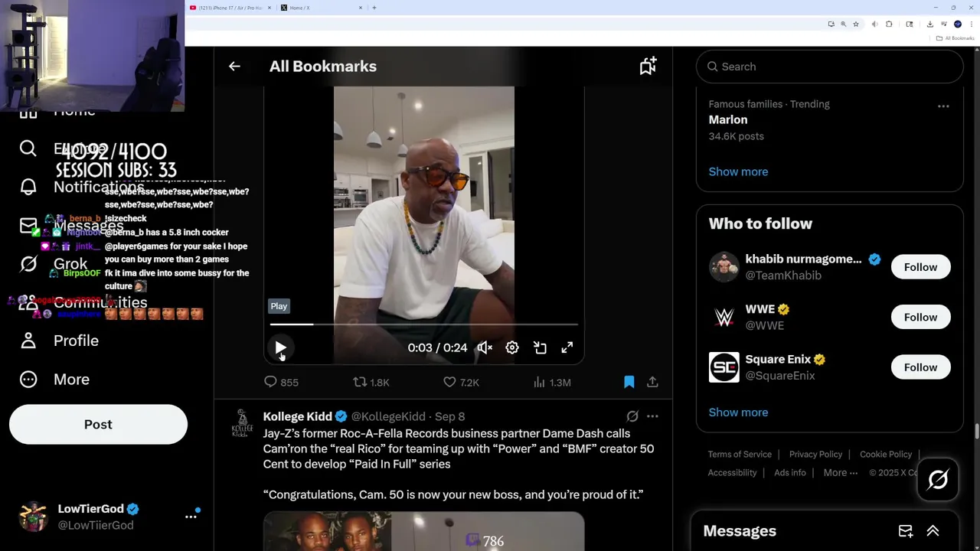
Task: Share the video tweet
Action: point(652,381)
